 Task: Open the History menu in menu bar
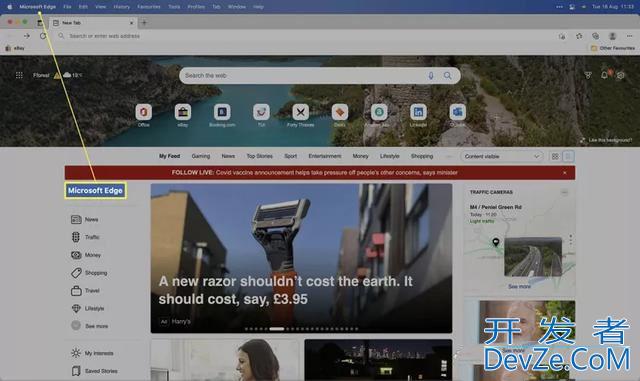(x=121, y=7)
